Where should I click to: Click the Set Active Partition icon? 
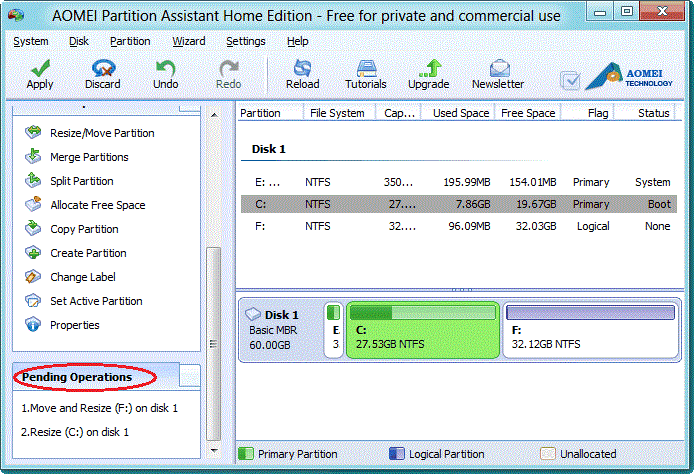33,301
